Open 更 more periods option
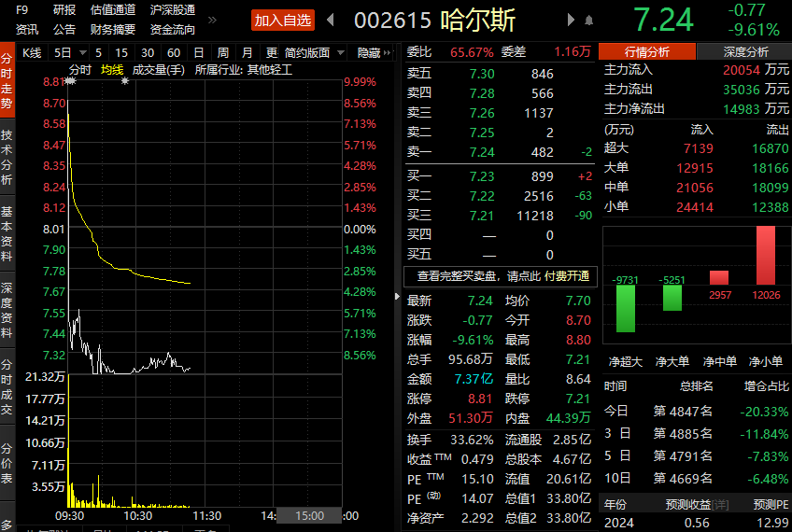Viewport: 792px width, 532px height. click(x=272, y=52)
